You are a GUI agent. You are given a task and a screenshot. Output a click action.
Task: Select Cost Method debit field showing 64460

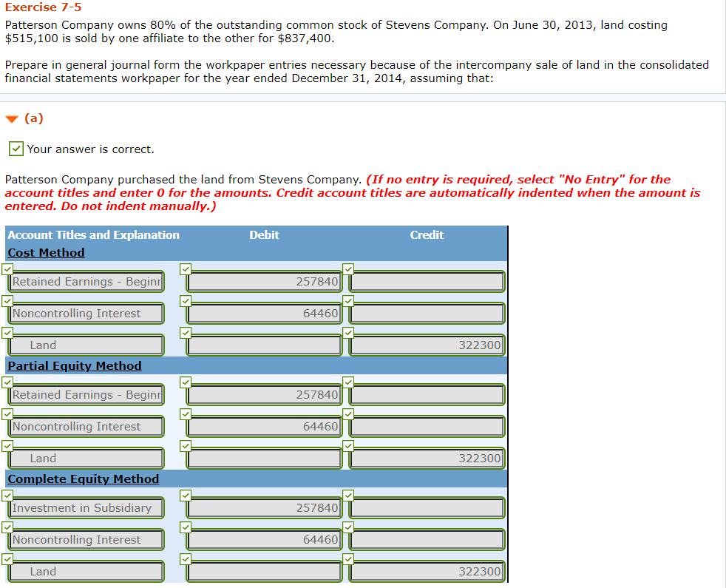point(264,314)
